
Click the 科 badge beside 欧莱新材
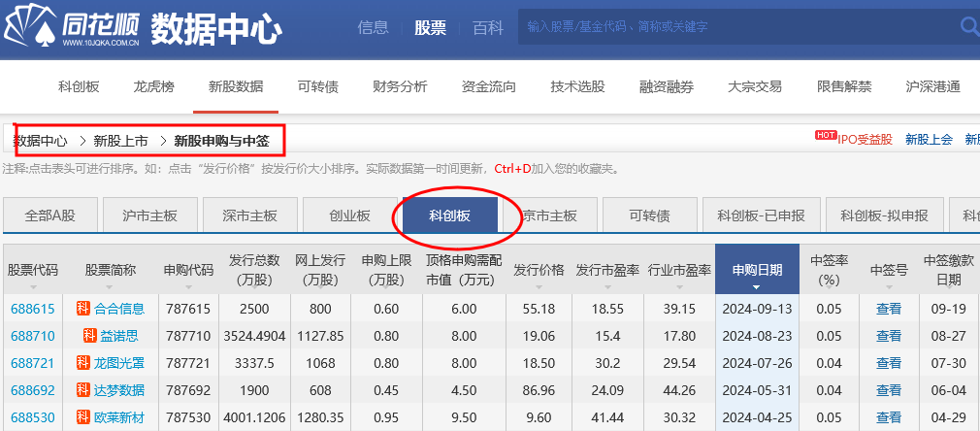click(83, 417)
